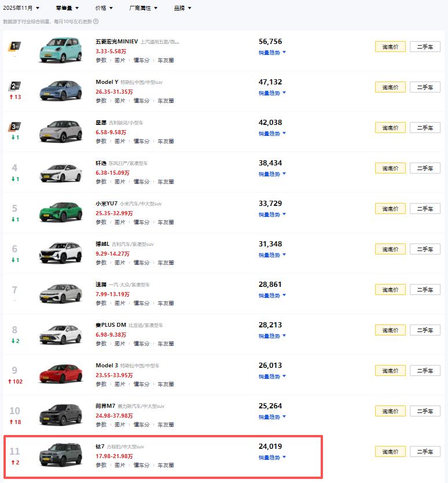The height and width of the screenshot is (483, 448).
Task: Expand the 价格 filter dropdown
Action: click(104, 8)
